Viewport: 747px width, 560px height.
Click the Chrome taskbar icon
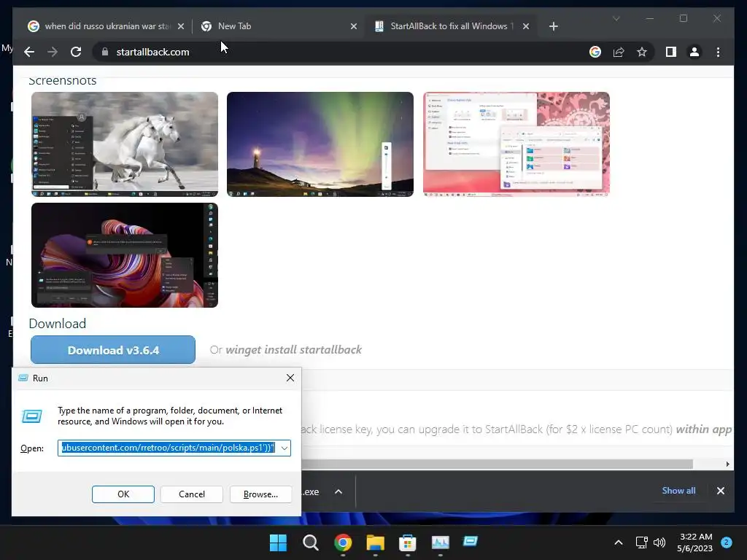tap(343, 542)
